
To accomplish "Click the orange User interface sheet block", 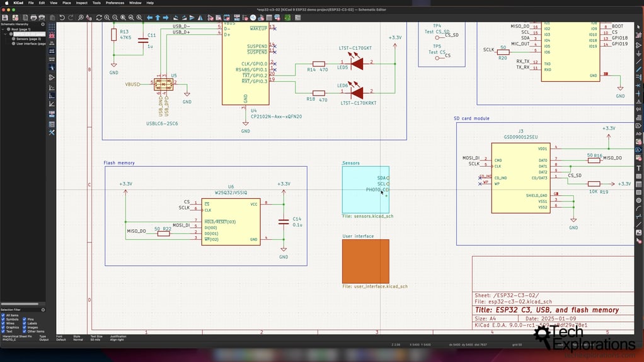I will [x=365, y=261].
